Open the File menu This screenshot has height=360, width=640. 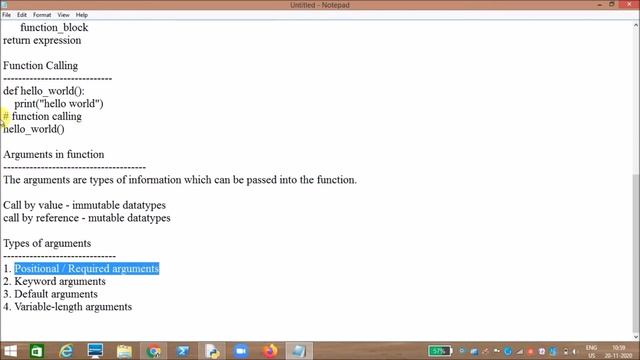click(x=6, y=15)
